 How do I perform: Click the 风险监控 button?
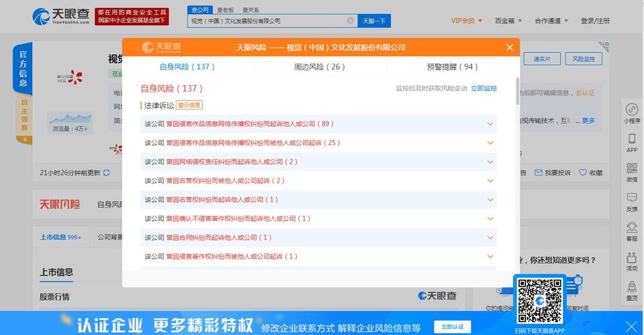(584, 59)
